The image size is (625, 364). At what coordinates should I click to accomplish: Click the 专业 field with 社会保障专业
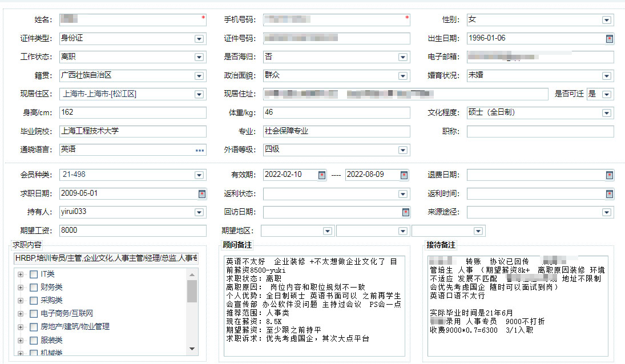336,131
